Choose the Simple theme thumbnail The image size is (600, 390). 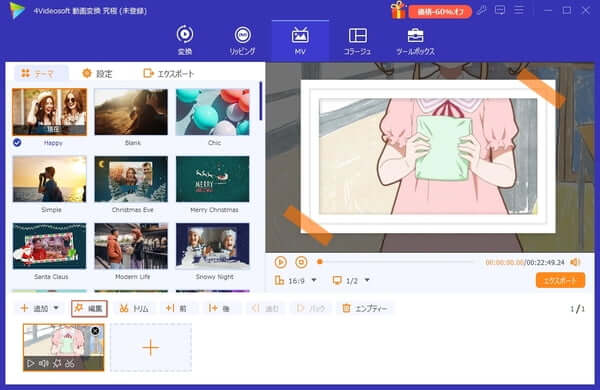(49, 179)
